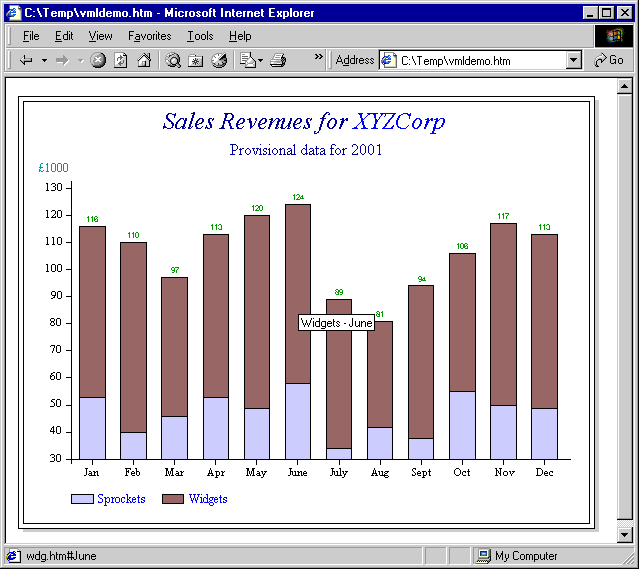639x569 pixels.
Task: Click the Print toolbar icon
Action: (x=278, y=60)
